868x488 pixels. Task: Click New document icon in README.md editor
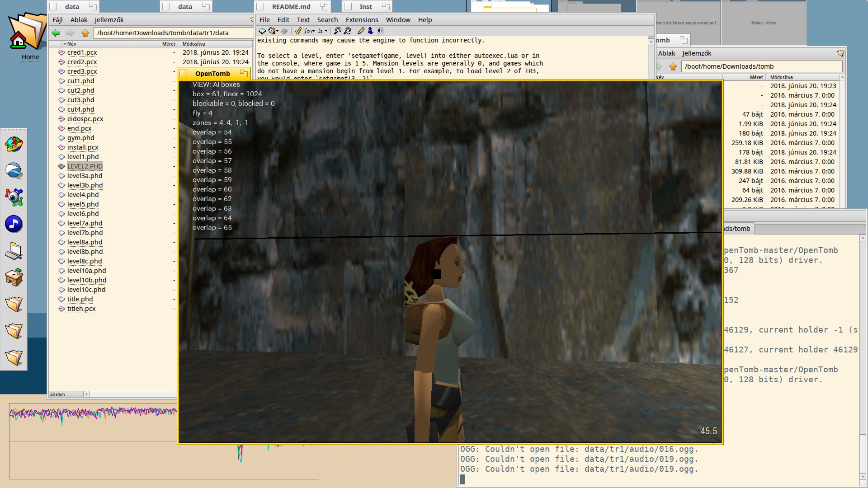(x=262, y=31)
